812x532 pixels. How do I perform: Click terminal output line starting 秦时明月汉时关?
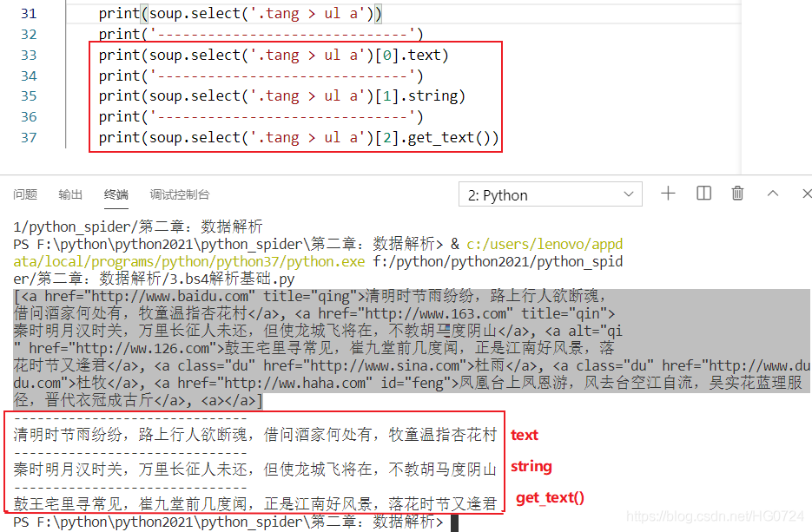pyautogui.click(x=255, y=469)
